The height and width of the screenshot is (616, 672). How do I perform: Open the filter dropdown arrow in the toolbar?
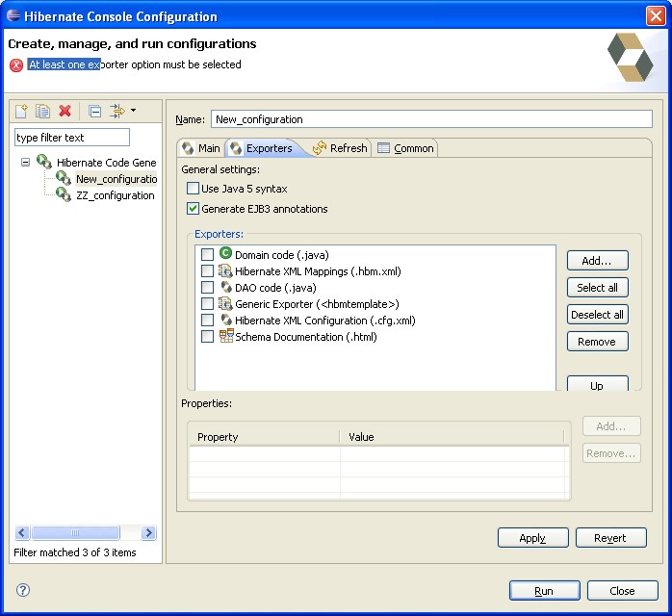[133, 111]
